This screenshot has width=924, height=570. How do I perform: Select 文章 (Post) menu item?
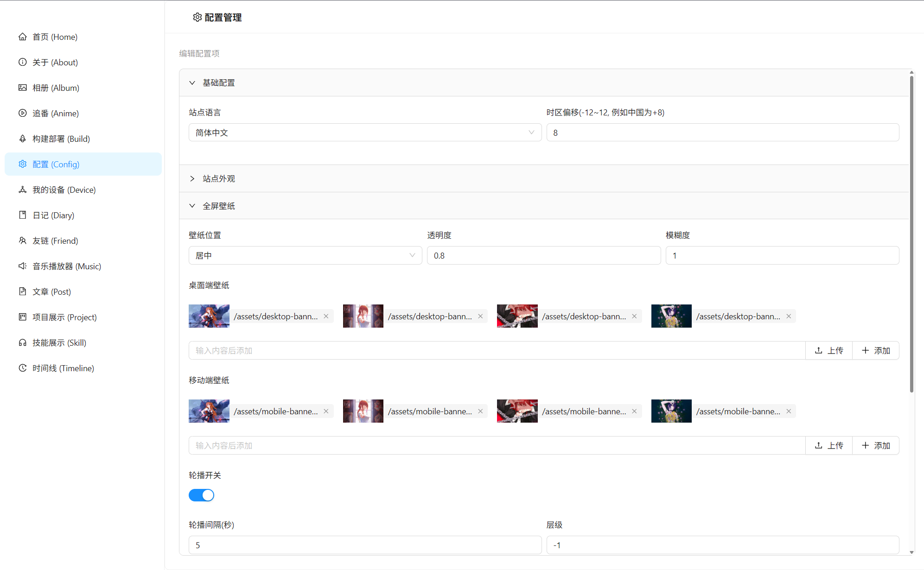click(83, 291)
